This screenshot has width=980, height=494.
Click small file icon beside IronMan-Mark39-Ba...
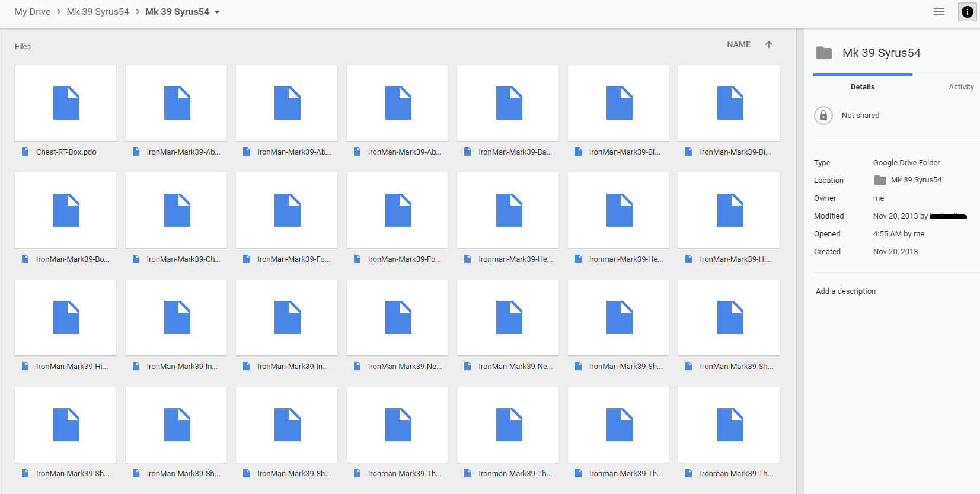(x=467, y=152)
